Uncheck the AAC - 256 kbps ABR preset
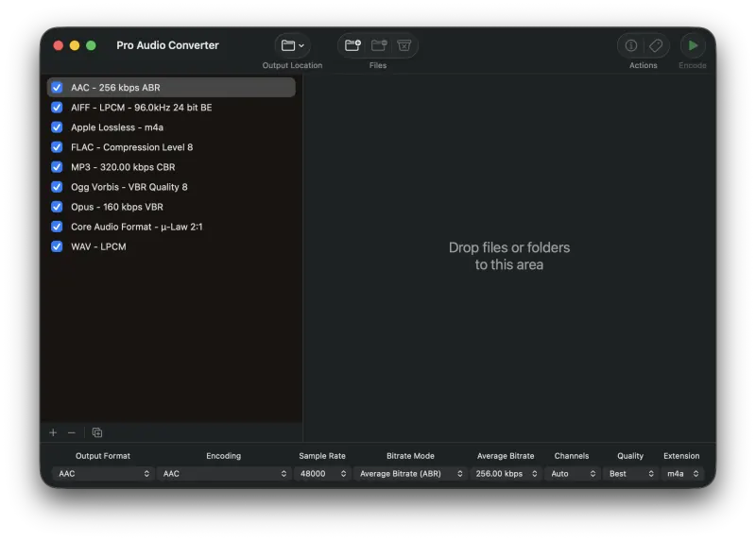Screen dimensions: 756x541 pyautogui.click(x=57, y=87)
